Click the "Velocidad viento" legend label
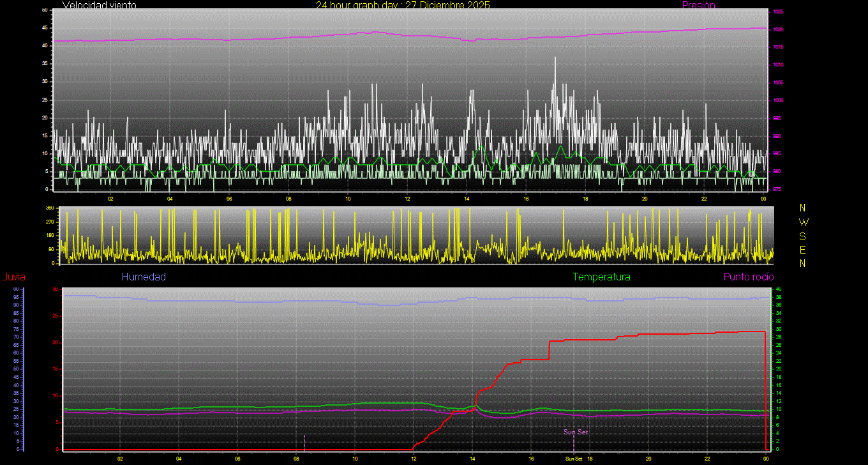 [x=99, y=5]
